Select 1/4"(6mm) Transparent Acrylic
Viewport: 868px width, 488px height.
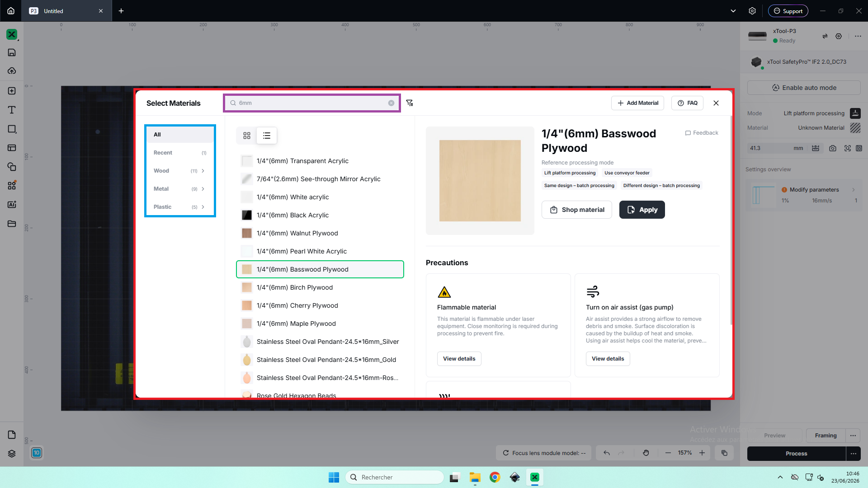(320, 161)
